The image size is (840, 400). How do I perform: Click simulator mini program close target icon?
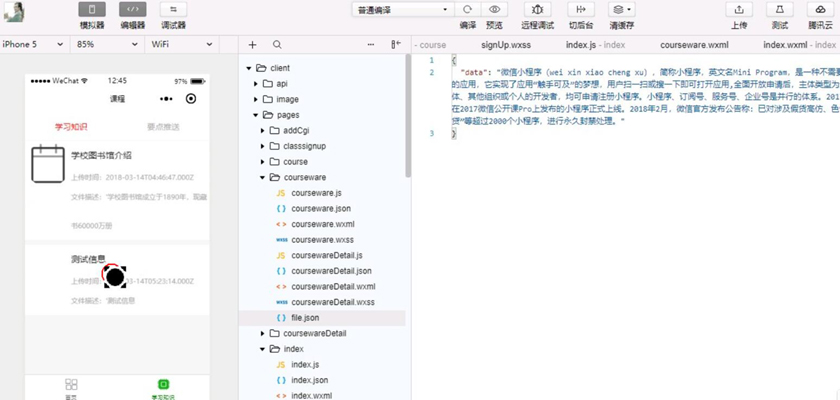[191, 99]
